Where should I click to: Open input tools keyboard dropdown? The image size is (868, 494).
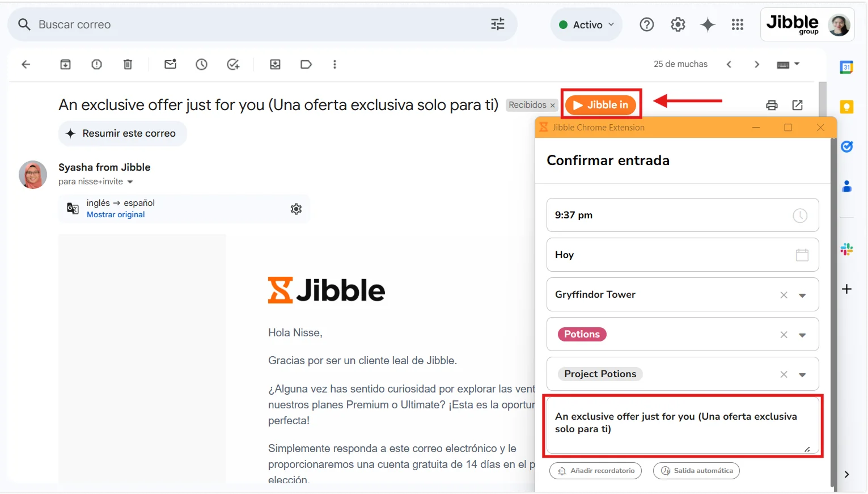tap(787, 64)
